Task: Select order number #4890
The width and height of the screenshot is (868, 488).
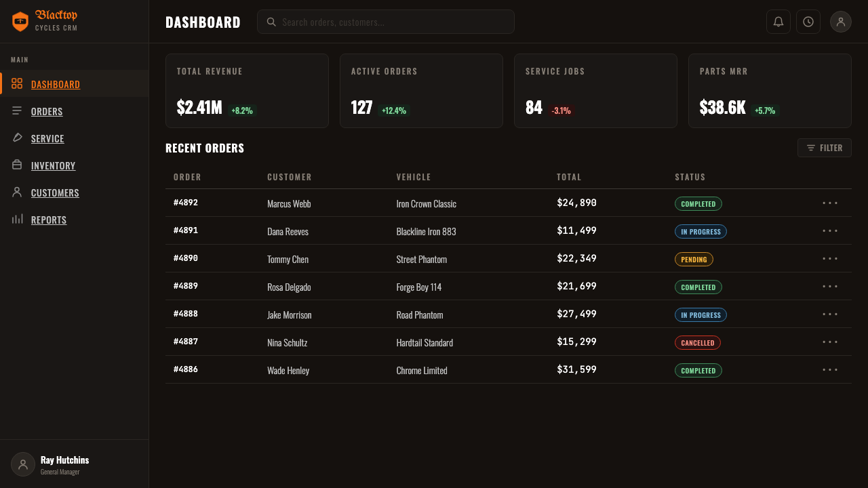Action: (186, 258)
